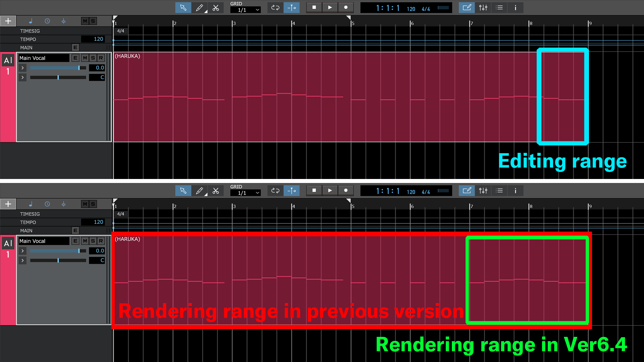Open the track list view
This screenshot has width=644, height=362.
tap(499, 7)
